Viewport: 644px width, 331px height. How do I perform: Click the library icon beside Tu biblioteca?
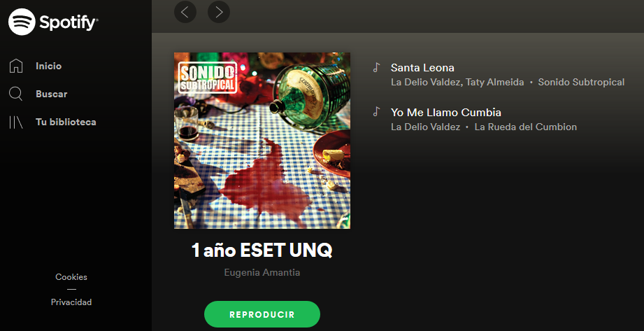pyautogui.click(x=16, y=122)
